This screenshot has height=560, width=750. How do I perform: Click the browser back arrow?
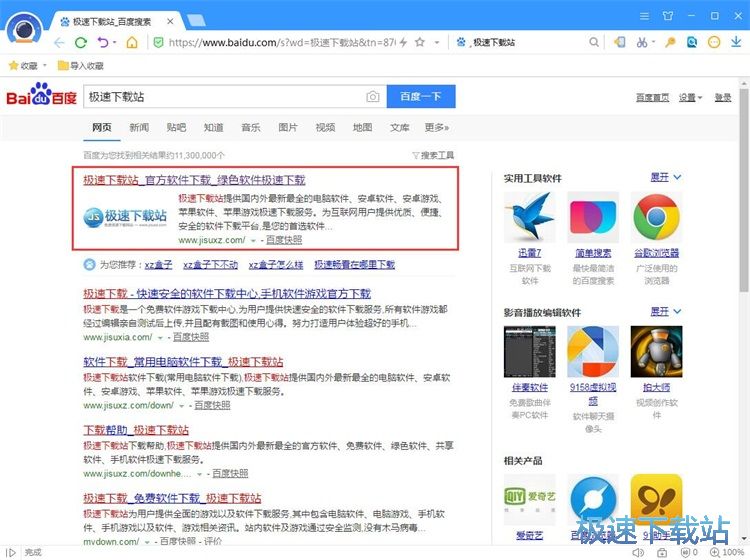click(59, 43)
